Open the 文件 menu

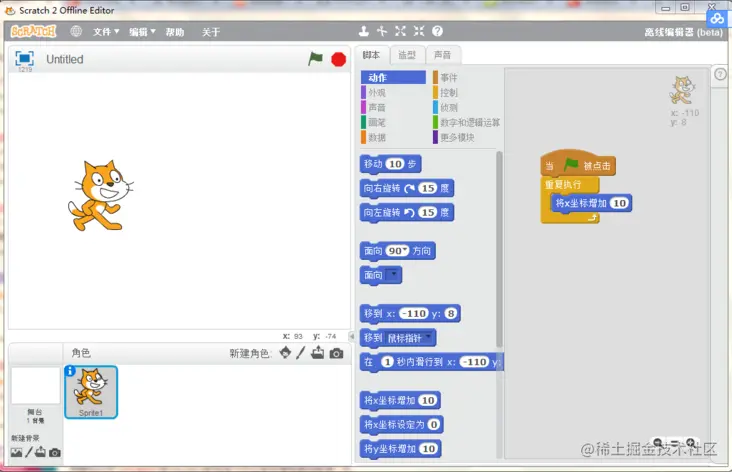[106, 32]
